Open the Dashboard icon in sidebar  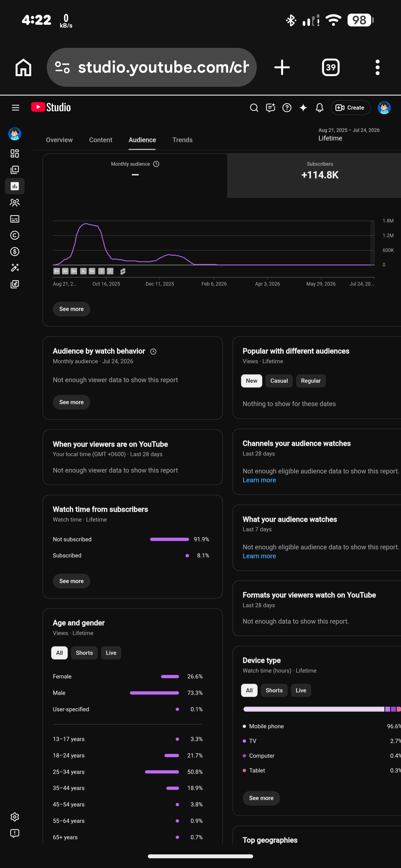(x=14, y=154)
